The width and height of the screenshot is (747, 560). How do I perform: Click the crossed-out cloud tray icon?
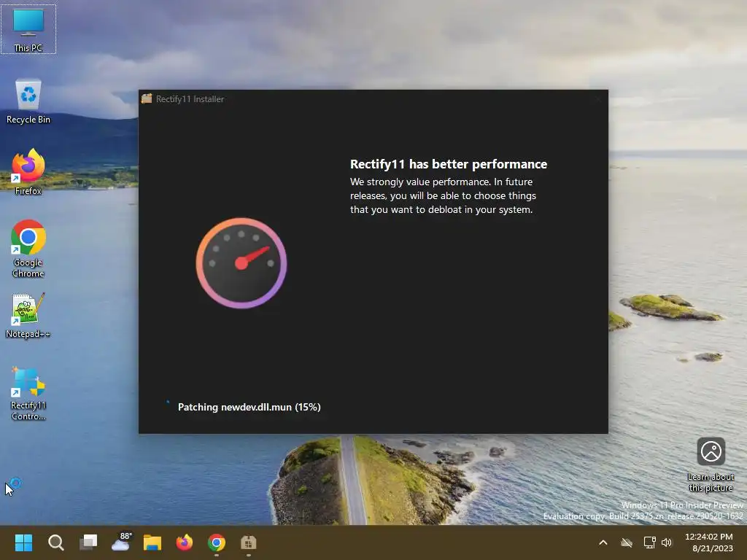[x=627, y=542]
